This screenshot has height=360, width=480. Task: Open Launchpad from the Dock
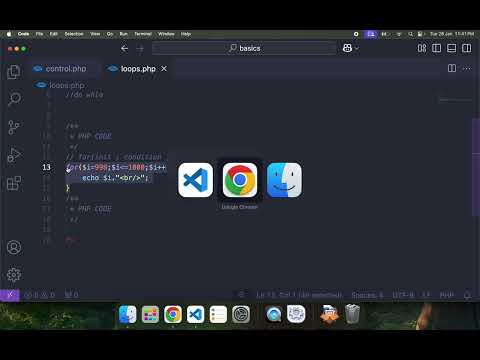click(150, 314)
